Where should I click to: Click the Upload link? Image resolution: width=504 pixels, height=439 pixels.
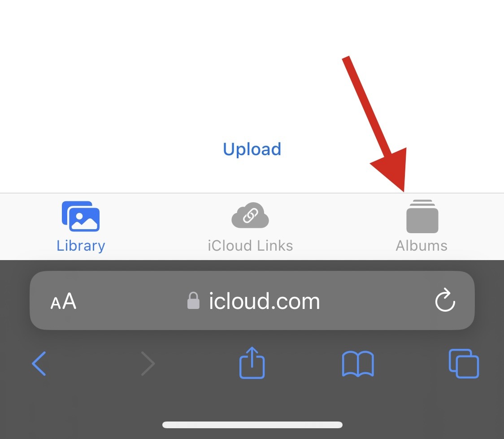tap(252, 149)
